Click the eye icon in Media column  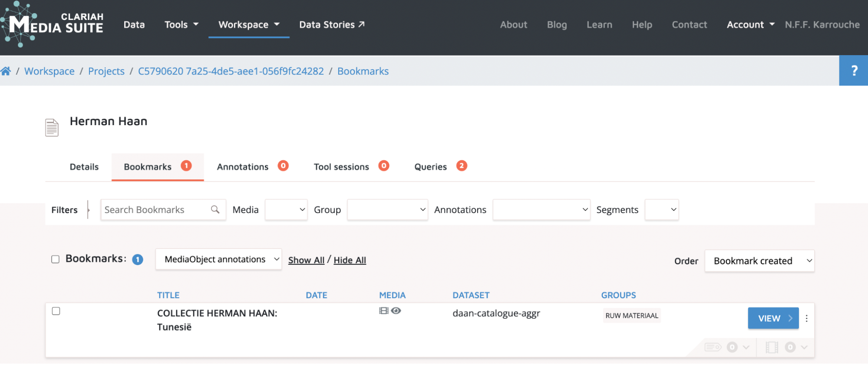pyautogui.click(x=396, y=311)
